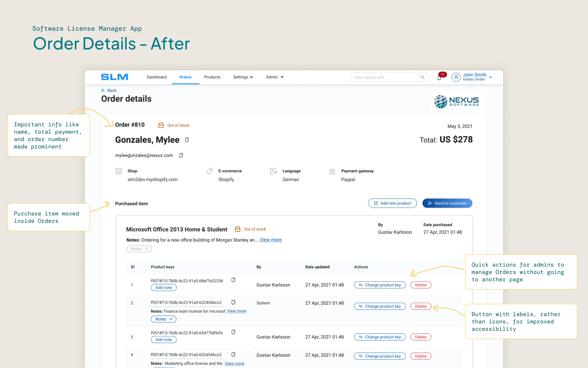Click Send to customer button
Screen dimensions: 588x368
point(447,203)
